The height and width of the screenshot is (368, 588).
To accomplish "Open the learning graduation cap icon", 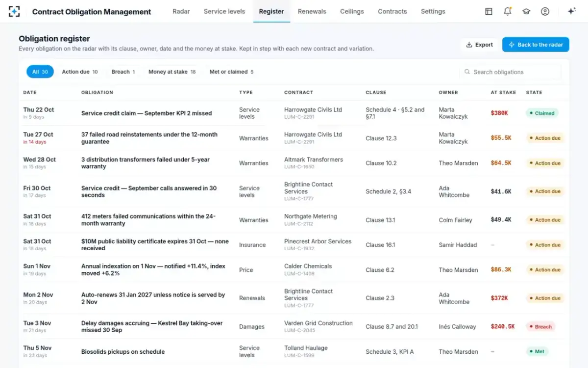I will (x=526, y=11).
